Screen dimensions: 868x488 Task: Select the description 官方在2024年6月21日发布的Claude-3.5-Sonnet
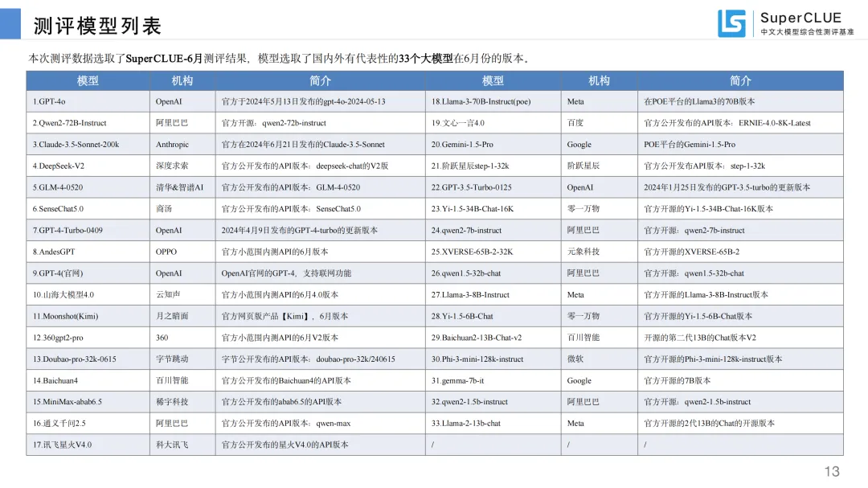pyautogui.click(x=321, y=145)
